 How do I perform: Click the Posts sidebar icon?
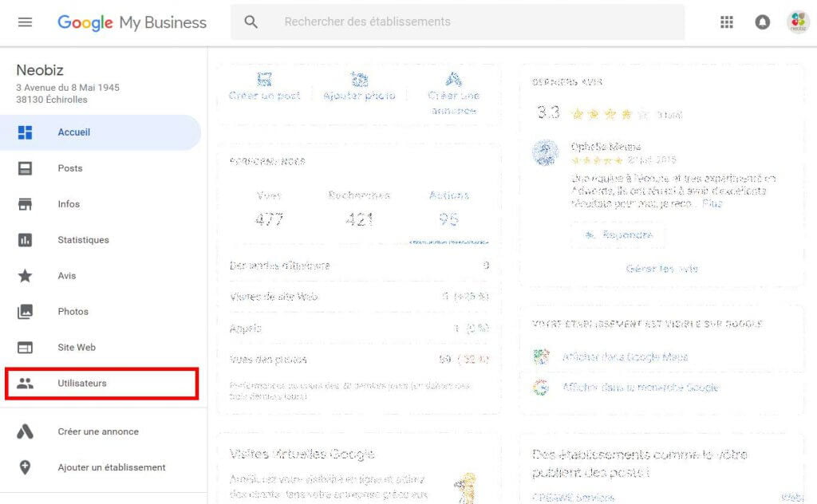tap(25, 168)
